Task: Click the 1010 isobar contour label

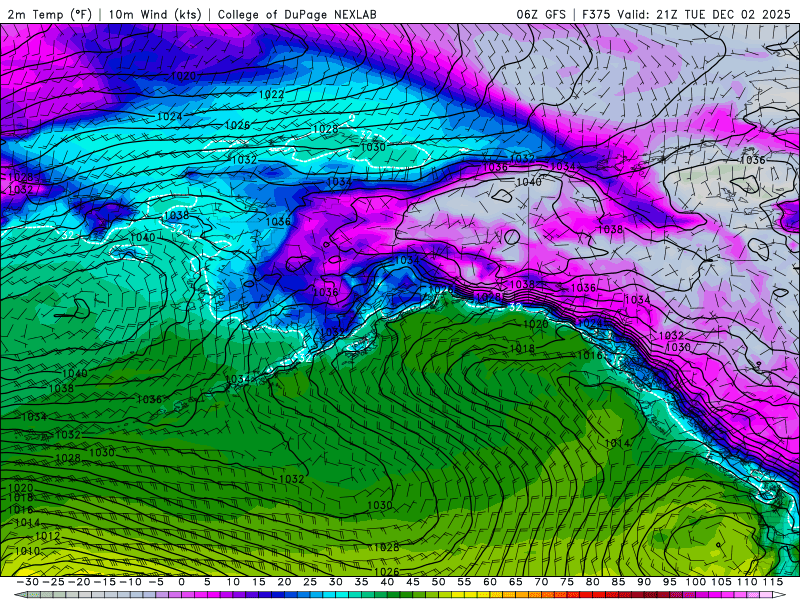Action: click(28, 551)
